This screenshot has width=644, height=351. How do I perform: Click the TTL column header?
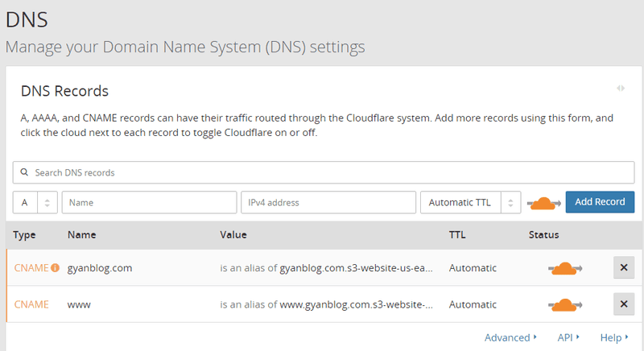[x=457, y=235]
